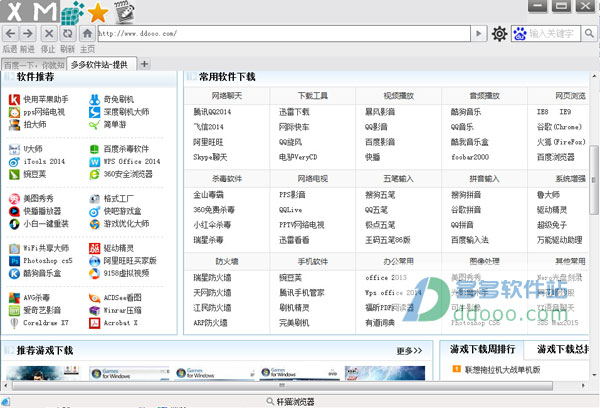Image resolution: width=600 pixels, height=408 pixels.
Task: Open the 暴风影音 link
Action: click(x=380, y=112)
